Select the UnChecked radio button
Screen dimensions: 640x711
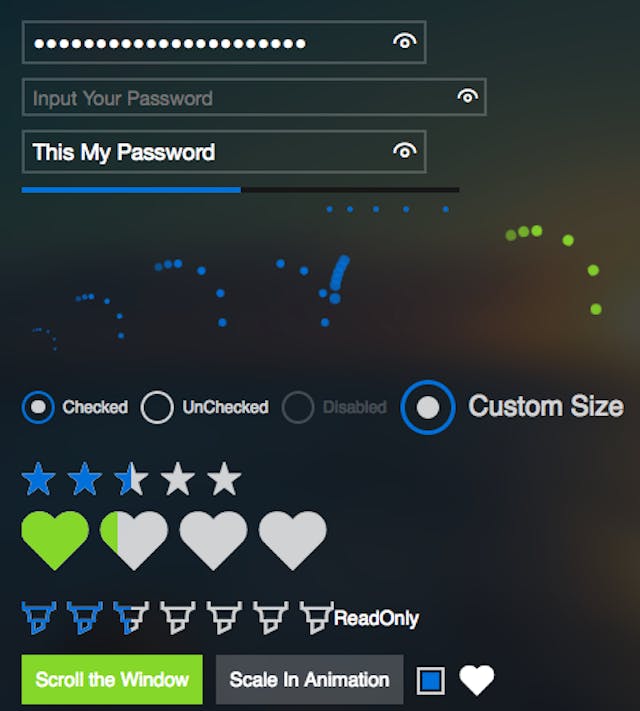pos(157,407)
